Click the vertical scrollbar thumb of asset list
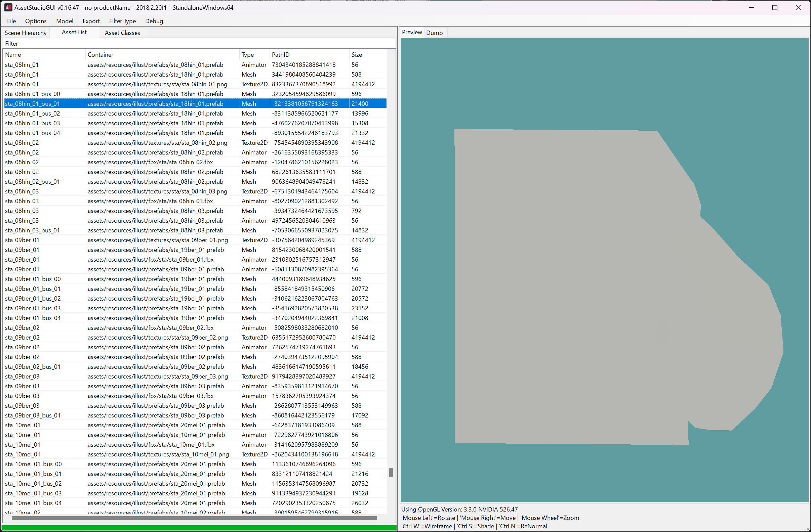This screenshot has width=811, height=532. pos(391,473)
